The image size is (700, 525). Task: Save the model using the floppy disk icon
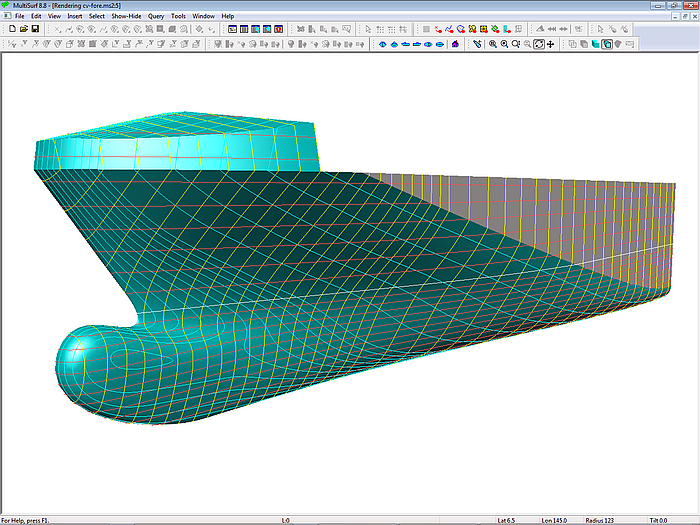(x=35, y=29)
